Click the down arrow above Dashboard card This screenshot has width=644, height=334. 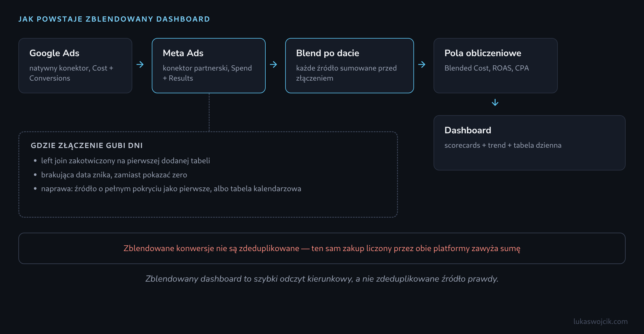pos(495,103)
